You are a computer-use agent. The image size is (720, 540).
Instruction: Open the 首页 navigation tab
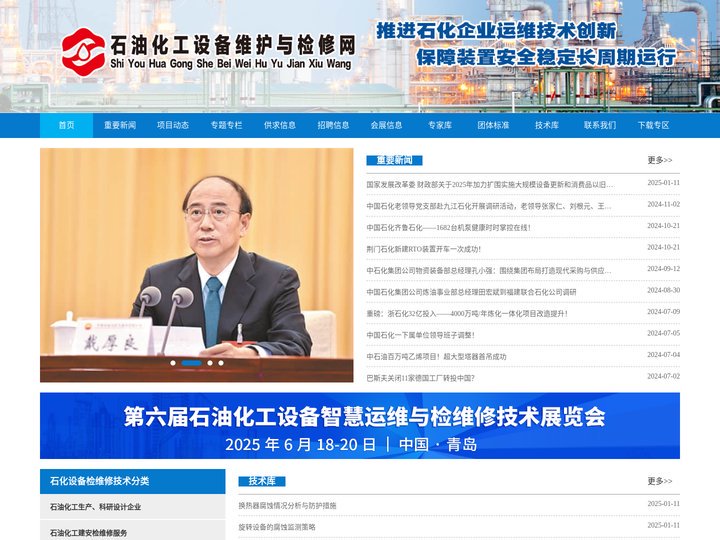(67, 125)
